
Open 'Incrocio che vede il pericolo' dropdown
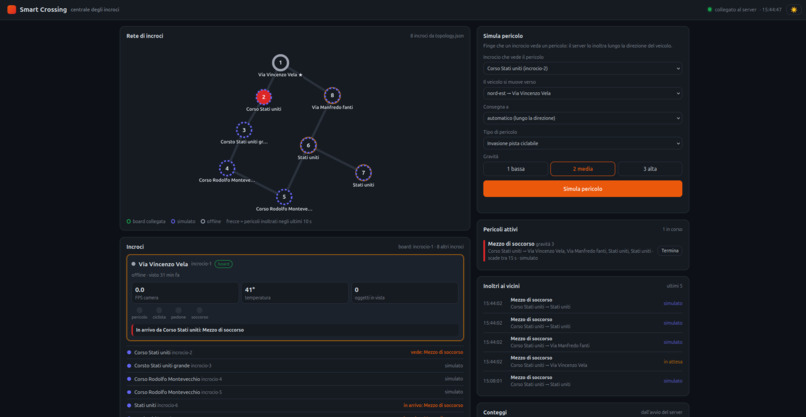pos(582,68)
